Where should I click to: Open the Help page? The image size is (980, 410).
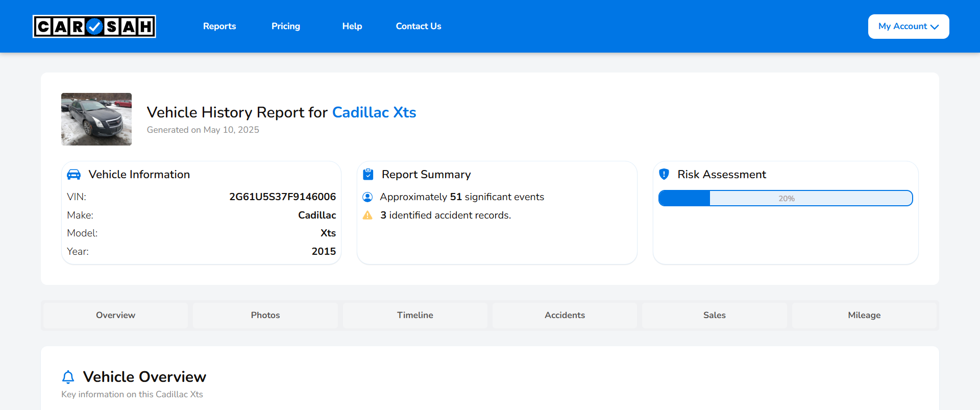pyautogui.click(x=352, y=27)
